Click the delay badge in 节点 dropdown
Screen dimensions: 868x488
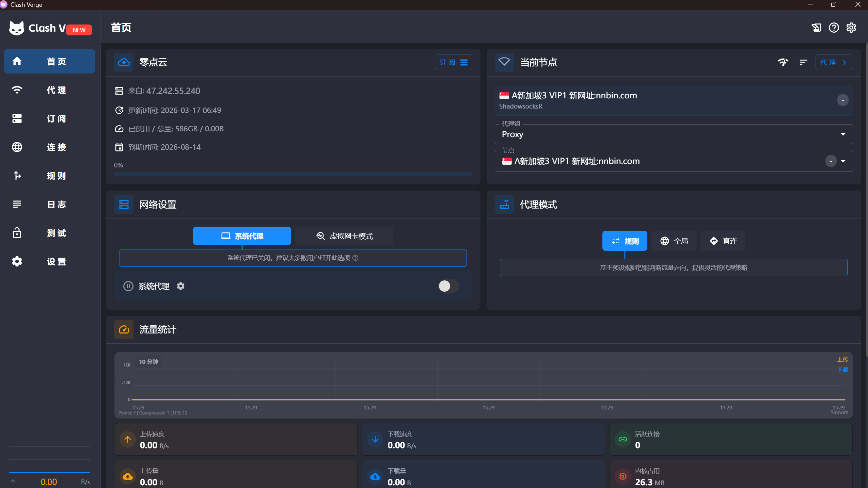[831, 161]
